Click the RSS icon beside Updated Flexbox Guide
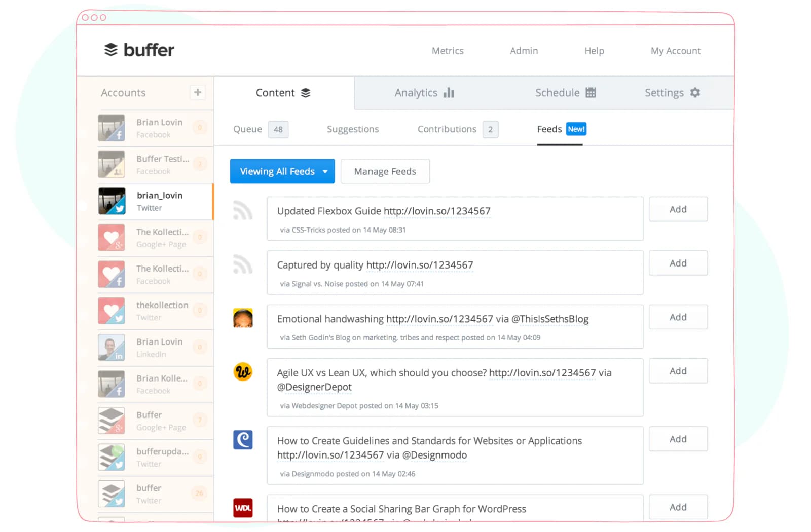The height and width of the screenshot is (532, 811). point(243,210)
